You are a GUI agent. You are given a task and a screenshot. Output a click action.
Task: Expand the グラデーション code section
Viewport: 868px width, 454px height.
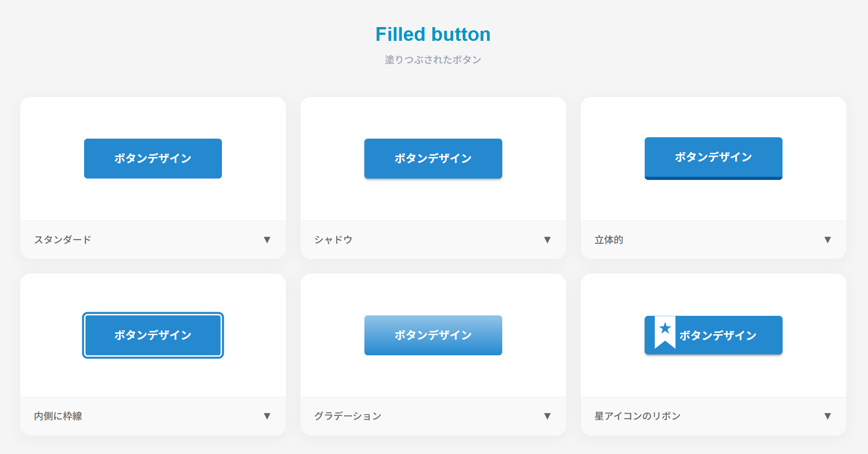point(547,416)
